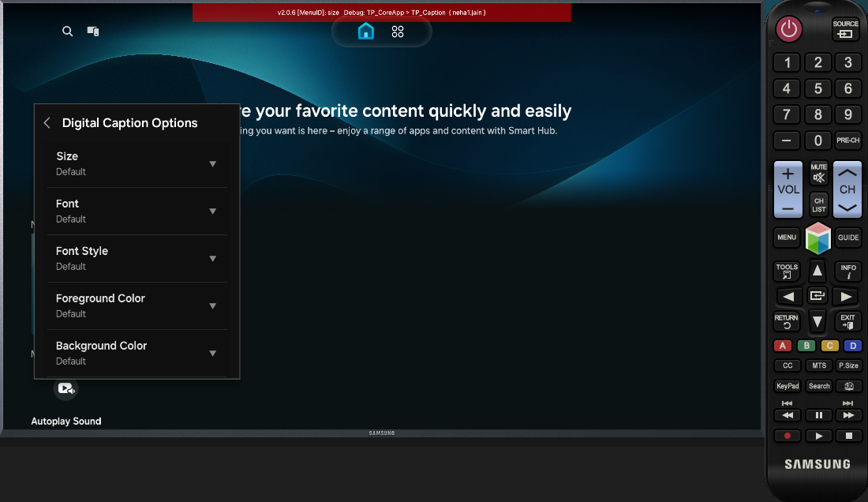
Task: Open the Apps grid next to Home
Action: click(398, 31)
